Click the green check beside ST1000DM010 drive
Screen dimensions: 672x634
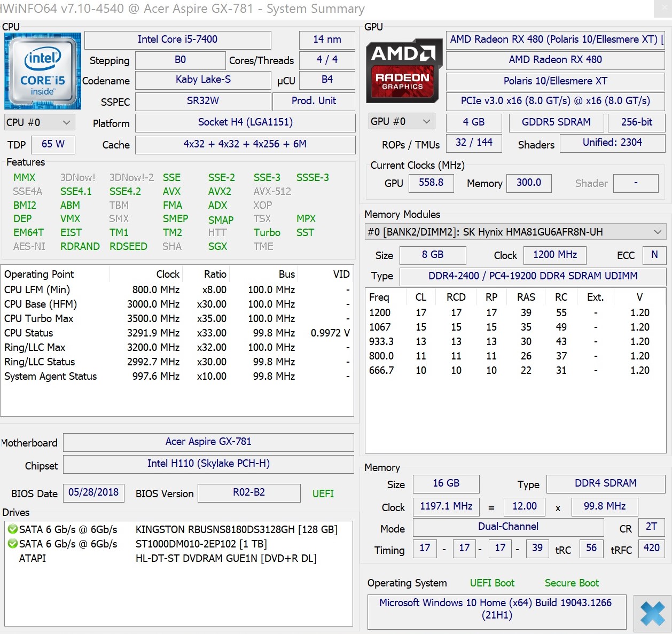click(13, 544)
